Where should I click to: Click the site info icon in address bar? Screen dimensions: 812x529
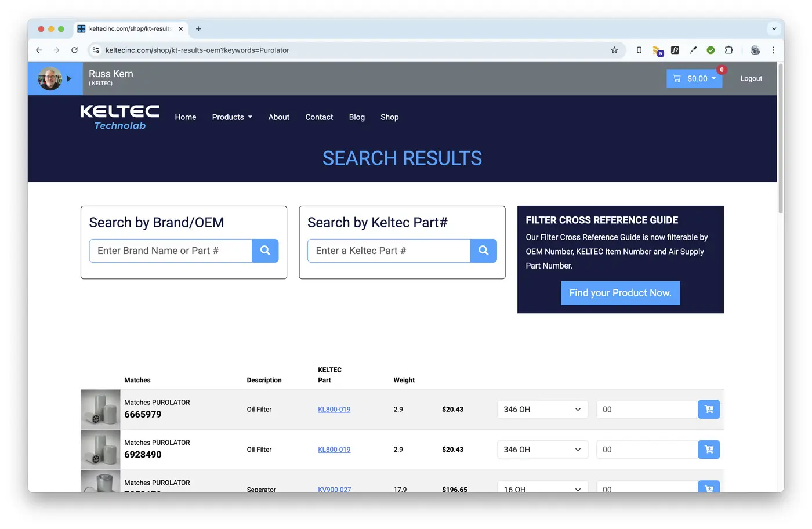coord(96,50)
